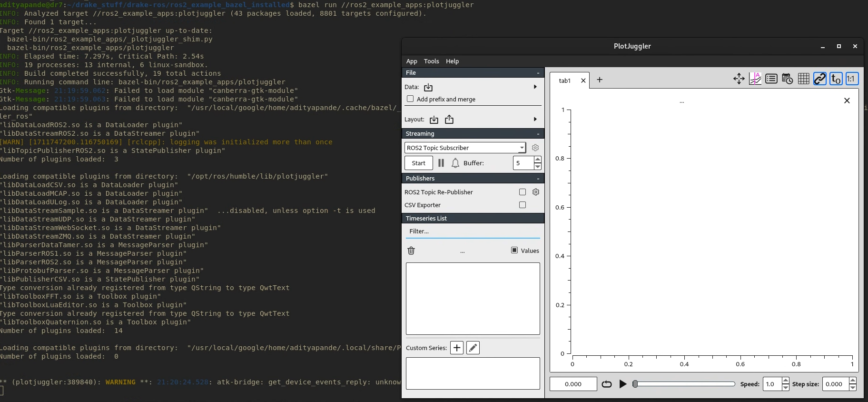868x402 pixels.
Task: Toggle the plot legend list icon
Action: 771,79
